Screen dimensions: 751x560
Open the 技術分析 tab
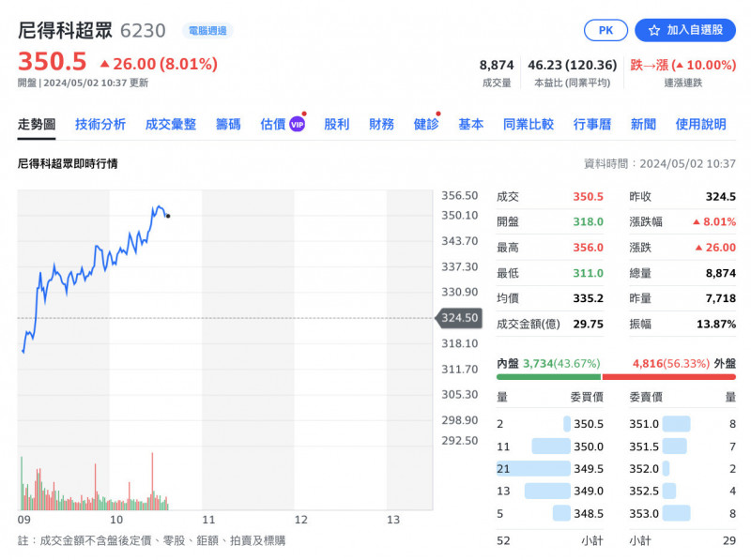100,125
